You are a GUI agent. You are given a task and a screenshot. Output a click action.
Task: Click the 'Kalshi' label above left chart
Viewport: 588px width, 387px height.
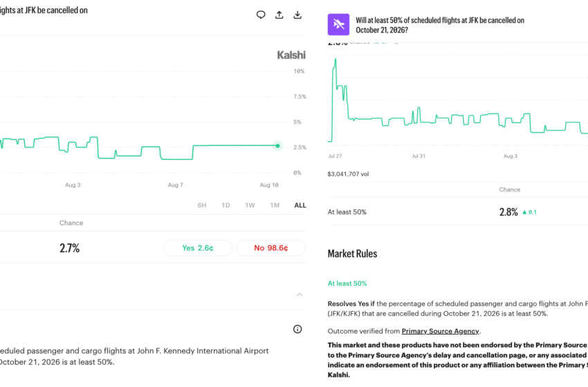pyautogui.click(x=291, y=55)
